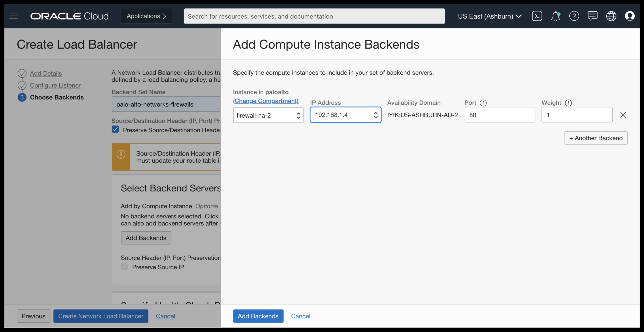
Task: Open the main navigation hamburger menu
Action: [x=13, y=16]
